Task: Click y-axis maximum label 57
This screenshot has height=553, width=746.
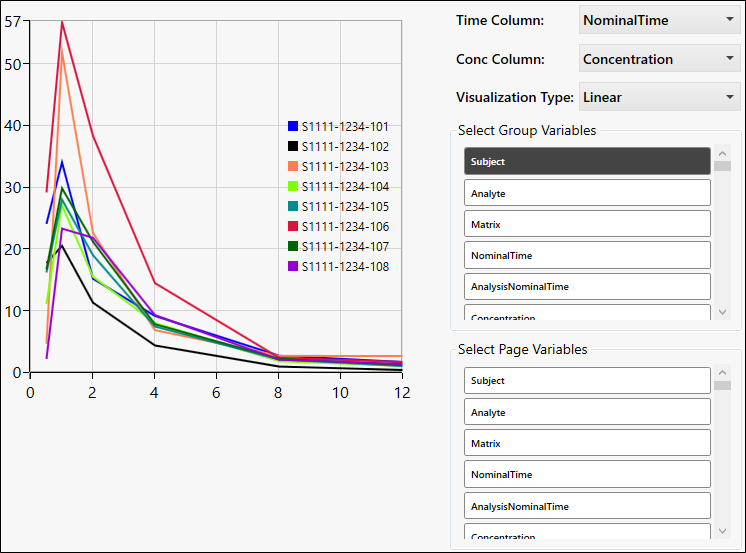Action: [x=12, y=21]
